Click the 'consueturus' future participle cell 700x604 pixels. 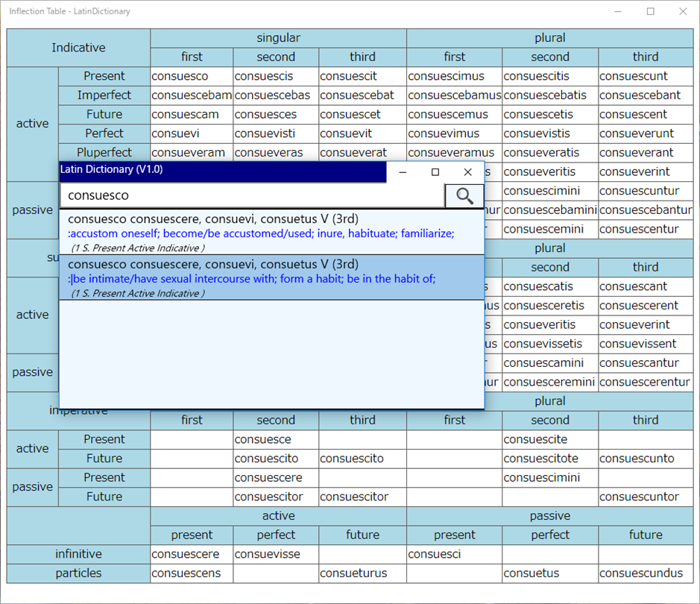pyautogui.click(x=362, y=573)
